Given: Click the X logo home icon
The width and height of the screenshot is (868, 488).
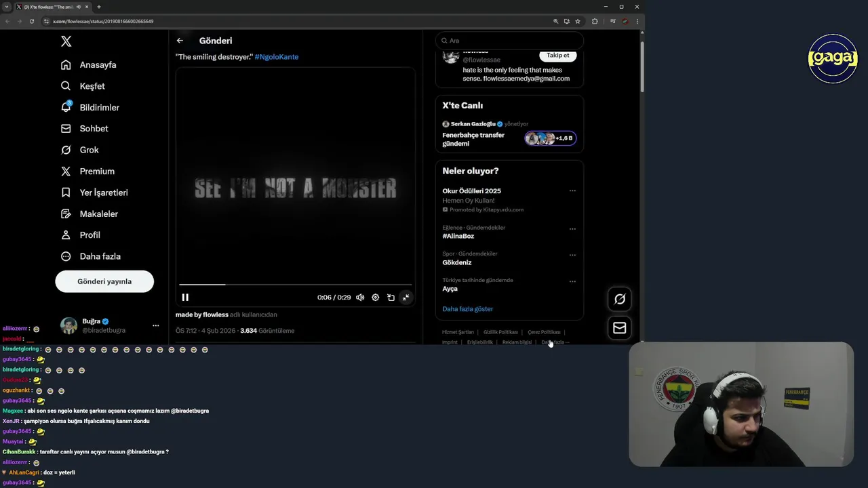Looking at the screenshot, I should pos(66,41).
